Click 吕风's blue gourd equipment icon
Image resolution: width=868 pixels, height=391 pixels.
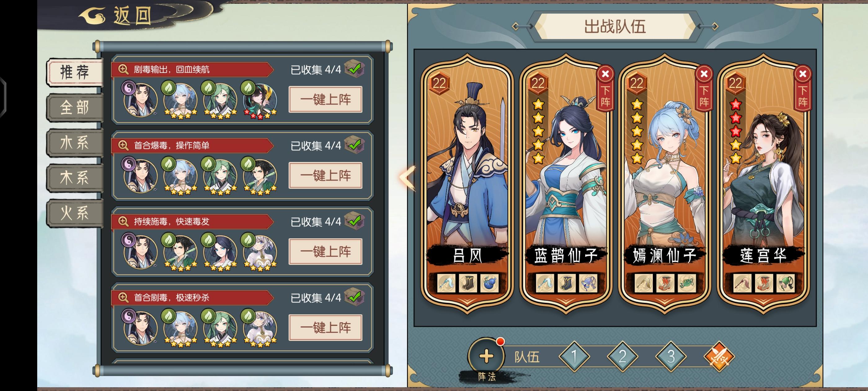(x=489, y=283)
